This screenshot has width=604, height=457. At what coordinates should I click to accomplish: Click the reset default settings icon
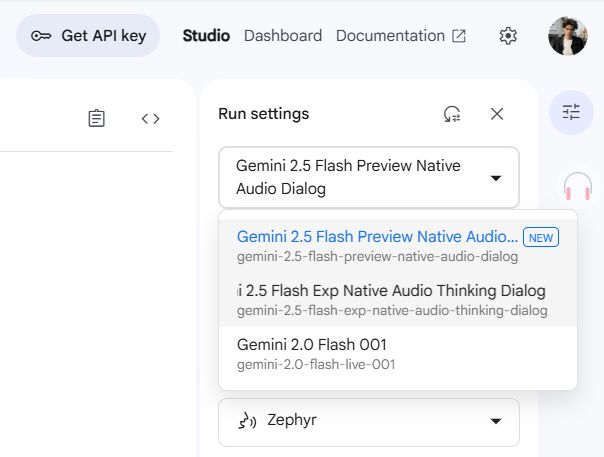tap(452, 114)
